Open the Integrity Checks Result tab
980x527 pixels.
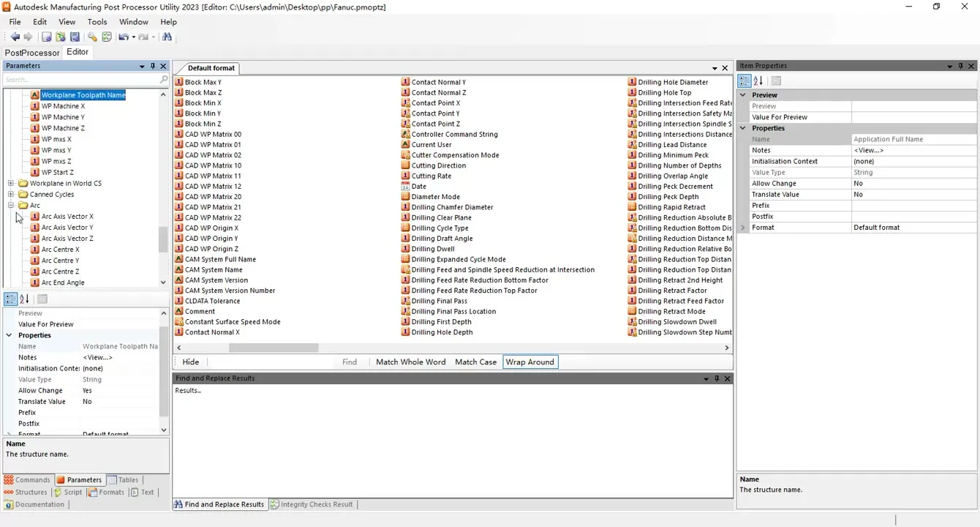click(312, 504)
